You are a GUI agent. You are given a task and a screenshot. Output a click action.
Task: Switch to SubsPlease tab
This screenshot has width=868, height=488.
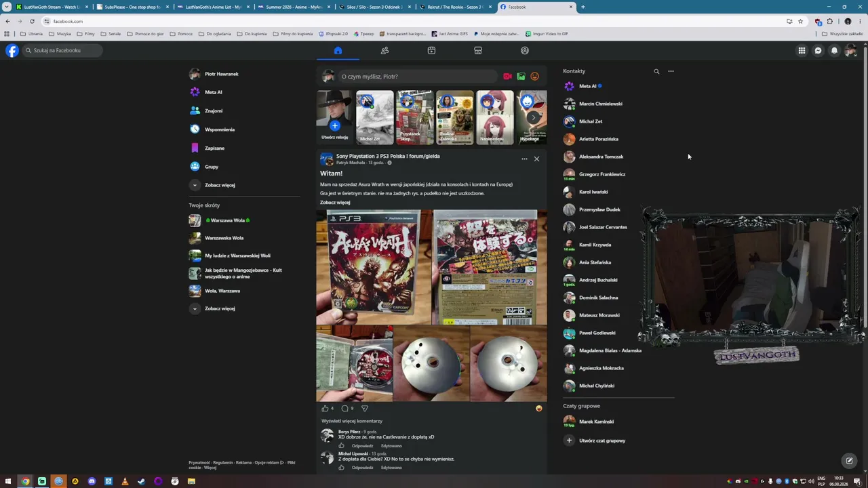(132, 7)
